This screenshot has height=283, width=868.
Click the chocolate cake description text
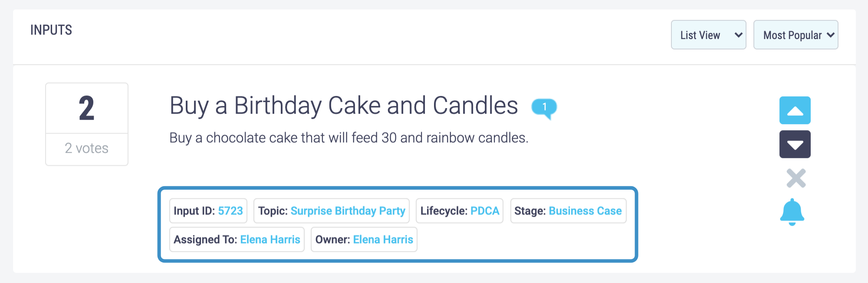pos(349,138)
